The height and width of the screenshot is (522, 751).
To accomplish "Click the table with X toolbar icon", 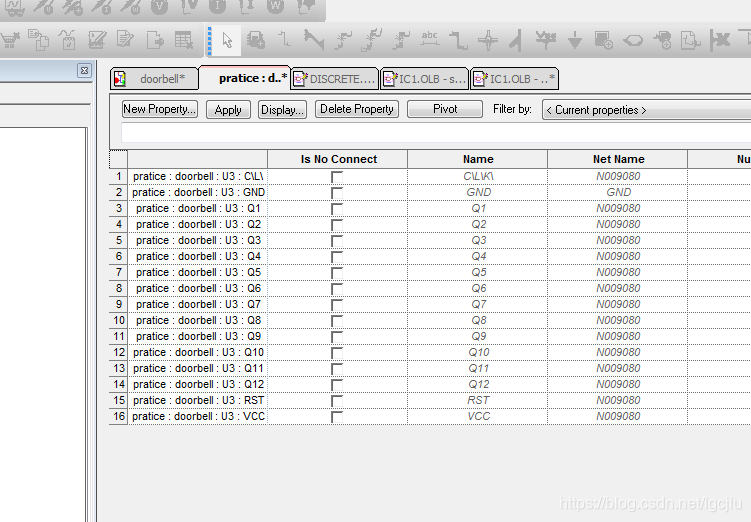I will [184, 40].
